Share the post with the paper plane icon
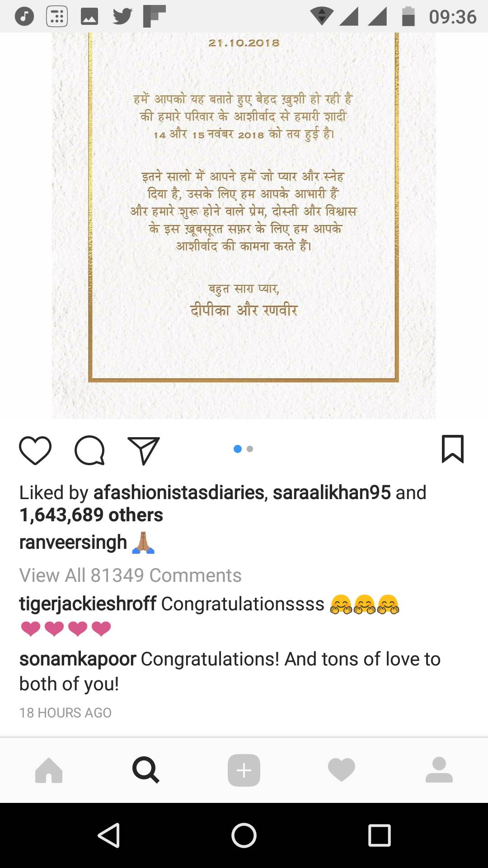The image size is (488, 868). click(144, 451)
